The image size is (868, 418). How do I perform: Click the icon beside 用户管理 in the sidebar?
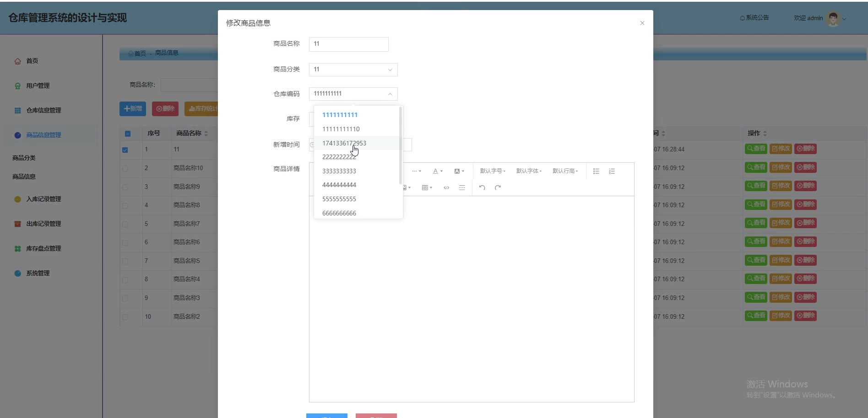pyautogui.click(x=17, y=86)
